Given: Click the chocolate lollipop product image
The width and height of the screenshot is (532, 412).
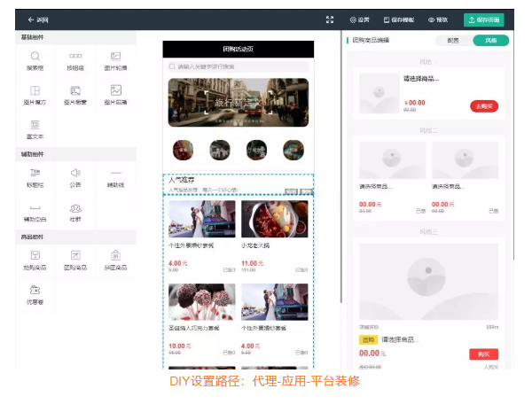Looking at the screenshot, I should (x=202, y=302).
